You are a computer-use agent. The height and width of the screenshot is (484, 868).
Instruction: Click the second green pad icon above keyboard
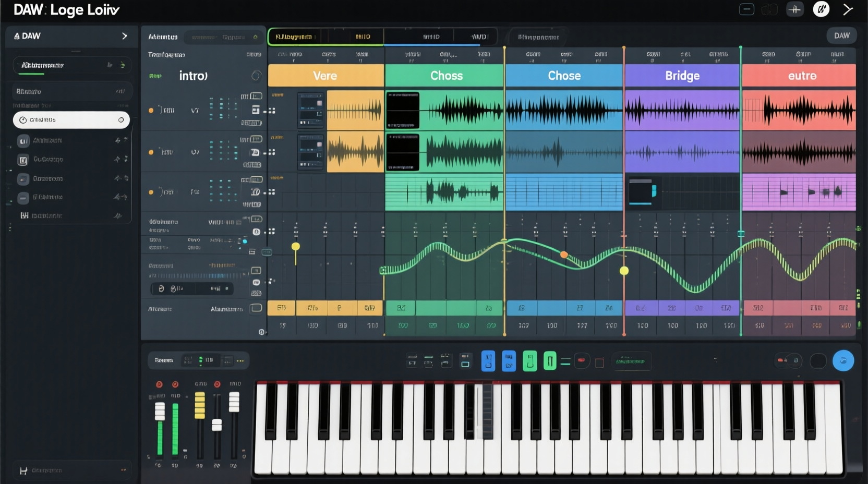[550, 360]
